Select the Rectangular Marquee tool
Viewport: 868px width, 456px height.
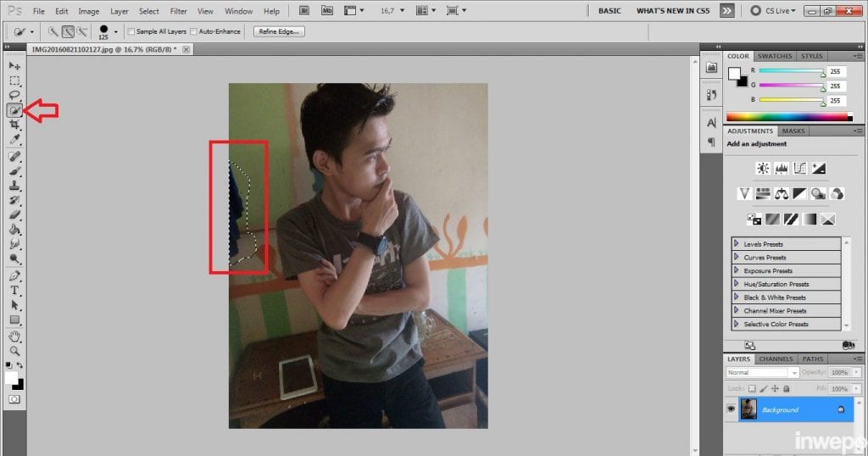pos(14,81)
